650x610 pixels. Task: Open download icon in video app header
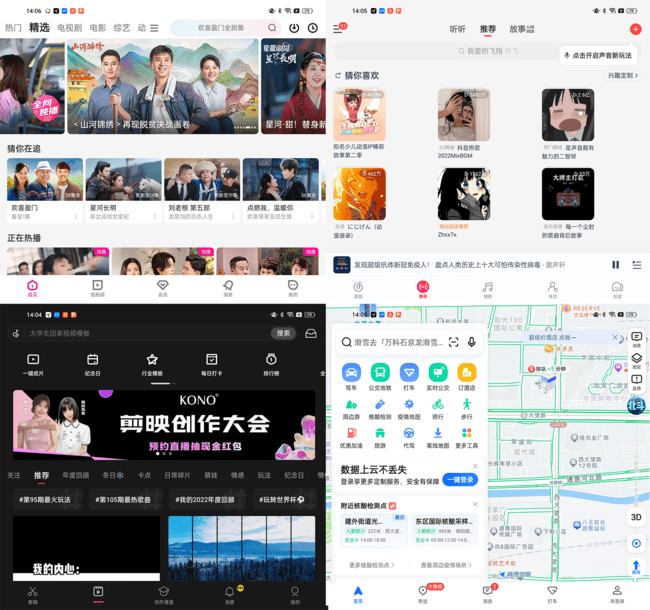pyautogui.click(x=294, y=28)
